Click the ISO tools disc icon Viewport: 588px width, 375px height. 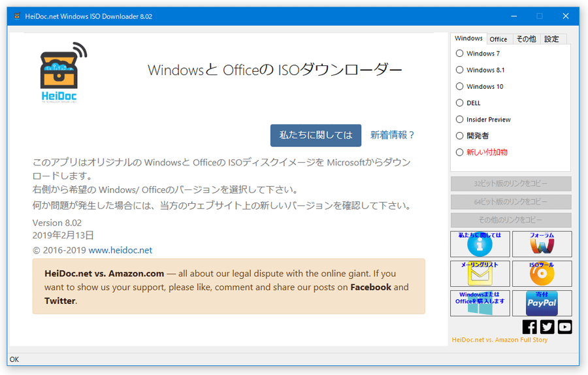pos(542,274)
